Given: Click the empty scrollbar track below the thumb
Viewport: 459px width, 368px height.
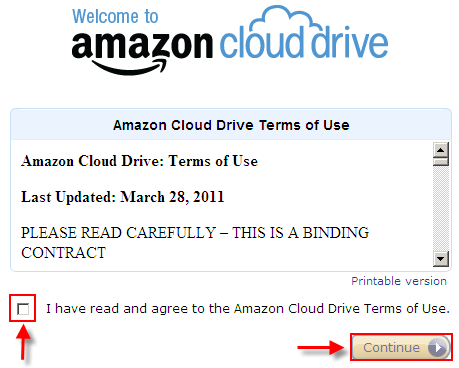Looking at the screenshot, I should (x=441, y=208).
